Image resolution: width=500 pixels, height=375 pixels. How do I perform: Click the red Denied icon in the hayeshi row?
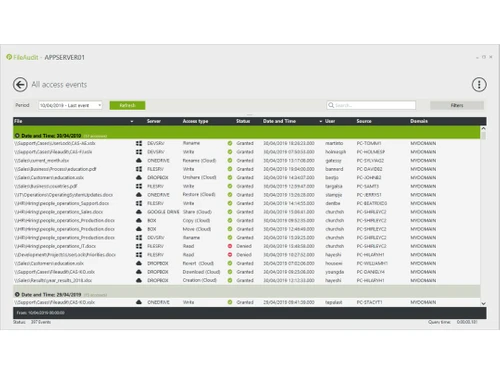pyautogui.click(x=230, y=255)
